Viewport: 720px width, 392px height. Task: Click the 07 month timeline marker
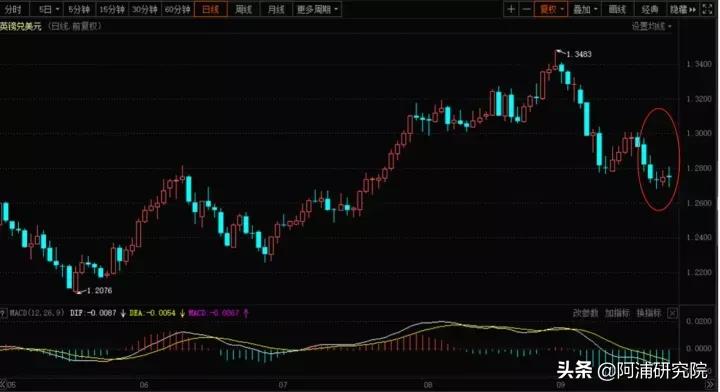(282, 385)
